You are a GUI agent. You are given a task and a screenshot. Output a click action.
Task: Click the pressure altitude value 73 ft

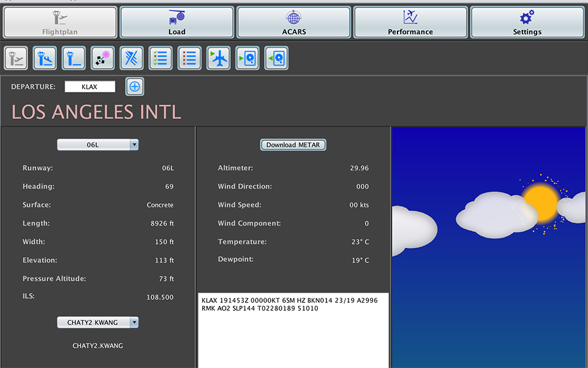pos(167,278)
